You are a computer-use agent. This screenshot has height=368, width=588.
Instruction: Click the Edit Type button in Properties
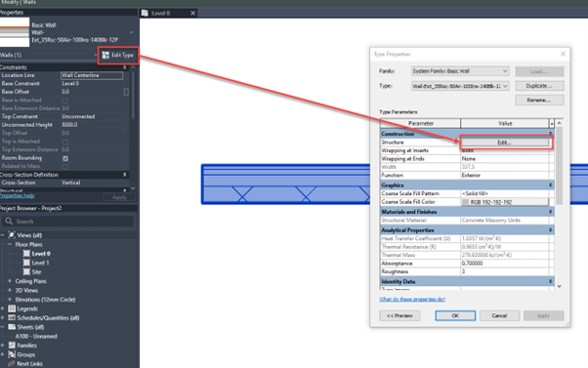(118, 55)
